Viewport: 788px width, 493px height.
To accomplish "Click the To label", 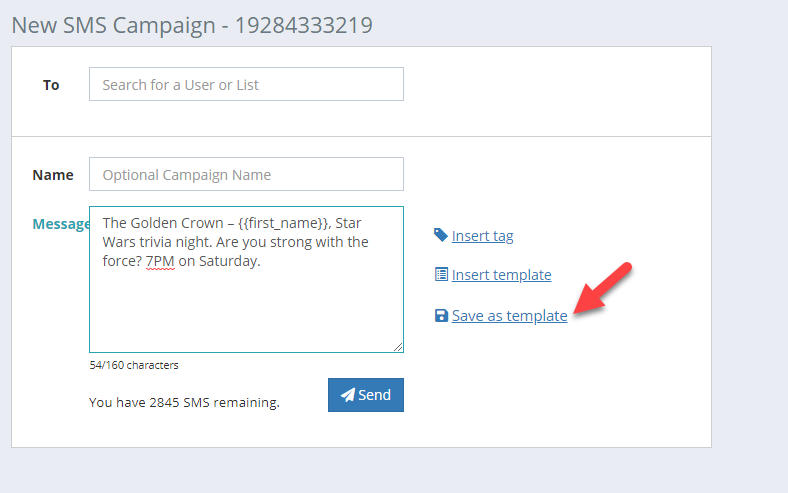I will pyautogui.click(x=51, y=85).
